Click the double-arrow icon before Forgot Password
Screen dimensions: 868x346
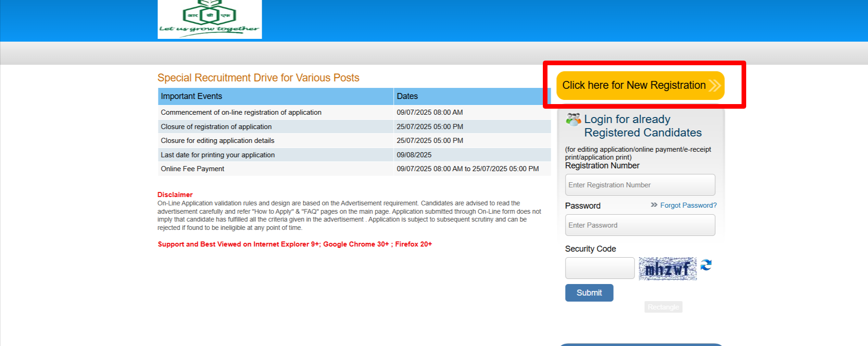tap(654, 205)
